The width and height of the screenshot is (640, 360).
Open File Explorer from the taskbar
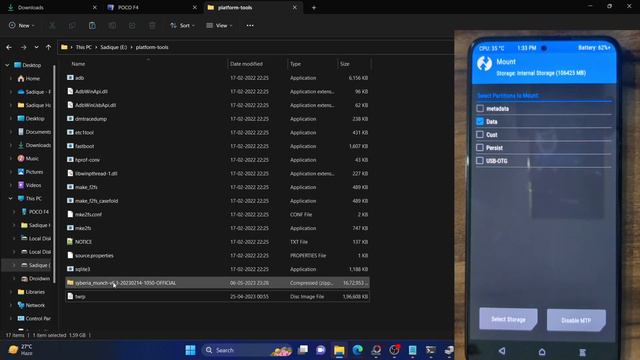[x=339, y=350]
